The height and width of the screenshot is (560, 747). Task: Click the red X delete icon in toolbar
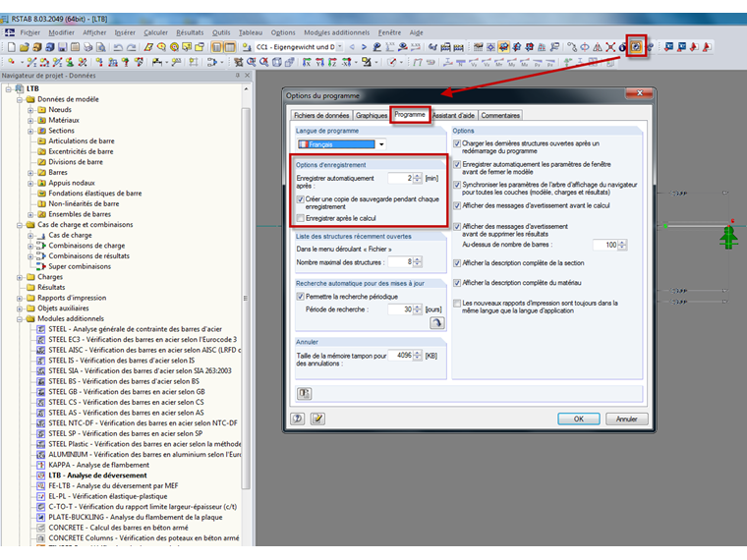point(610,47)
